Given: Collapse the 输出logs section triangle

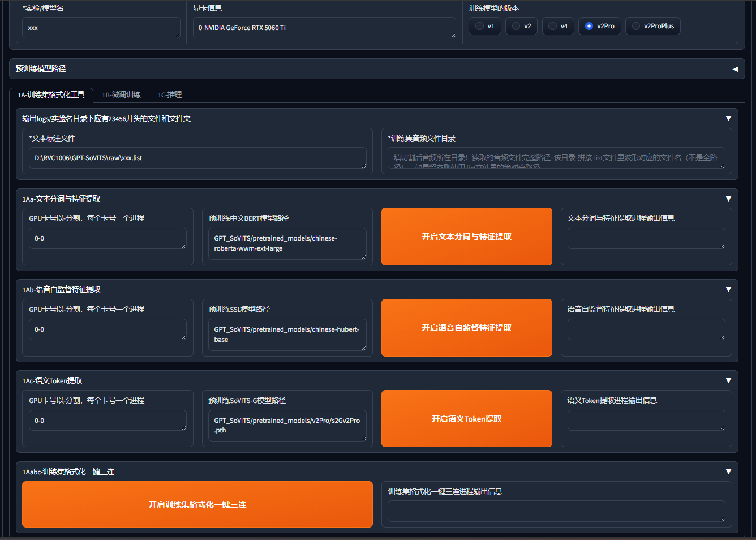Looking at the screenshot, I should (728, 118).
